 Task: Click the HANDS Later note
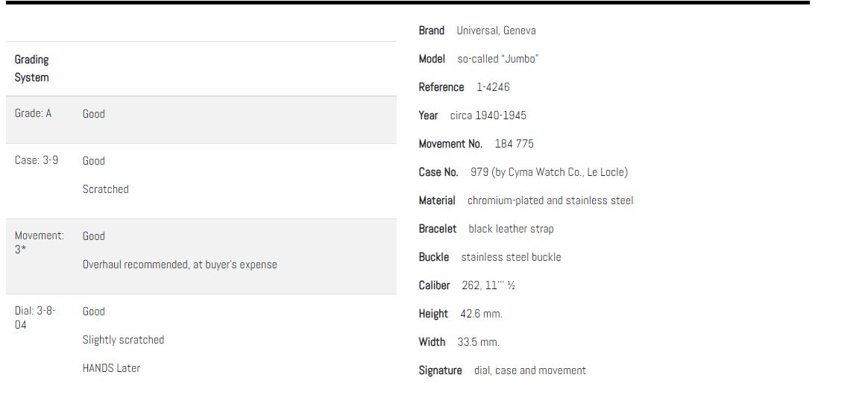coord(111,368)
